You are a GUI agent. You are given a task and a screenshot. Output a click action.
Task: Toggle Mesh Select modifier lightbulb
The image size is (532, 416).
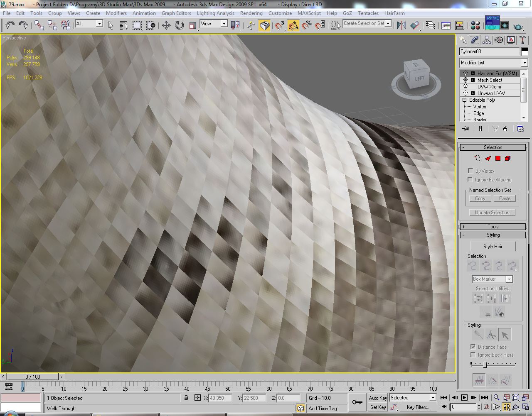[465, 80]
